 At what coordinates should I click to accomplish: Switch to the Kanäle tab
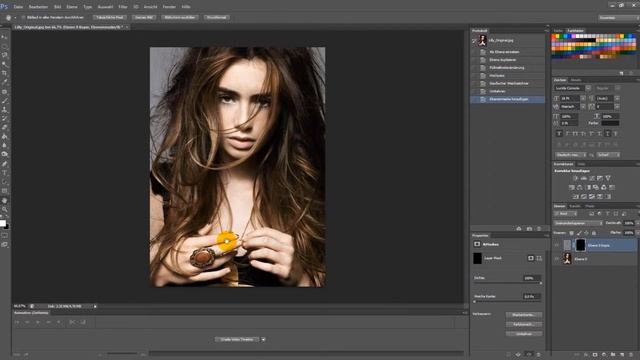pyautogui.click(x=575, y=206)
